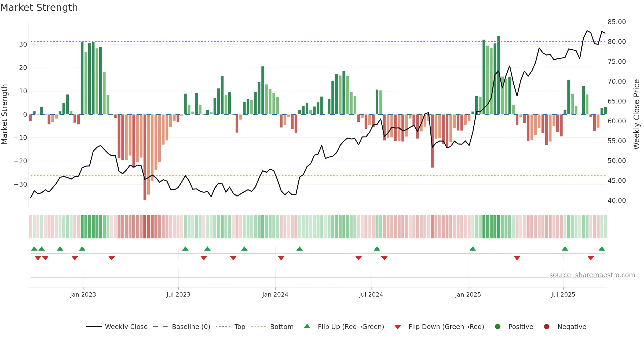Click the blue dashed Baseline legend line
This screenshot has width=644, height=362.
(x=160, y=327)
